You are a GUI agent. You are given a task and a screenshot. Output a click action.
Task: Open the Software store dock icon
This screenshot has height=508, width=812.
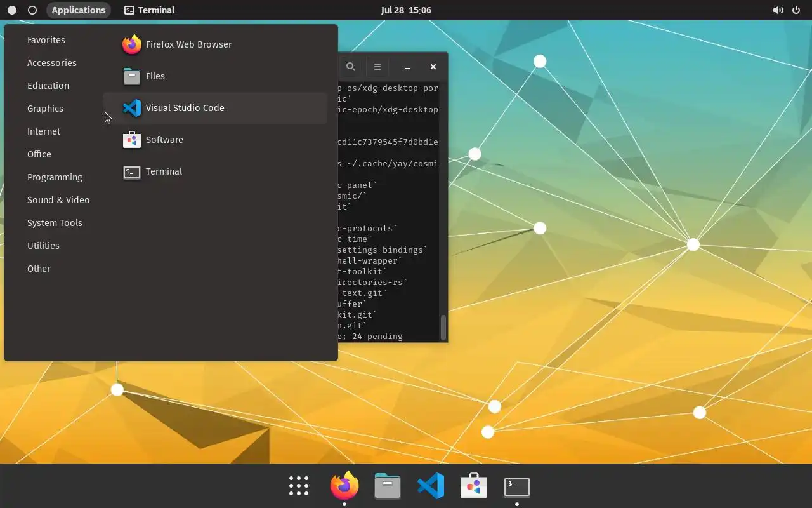point(474,486)
